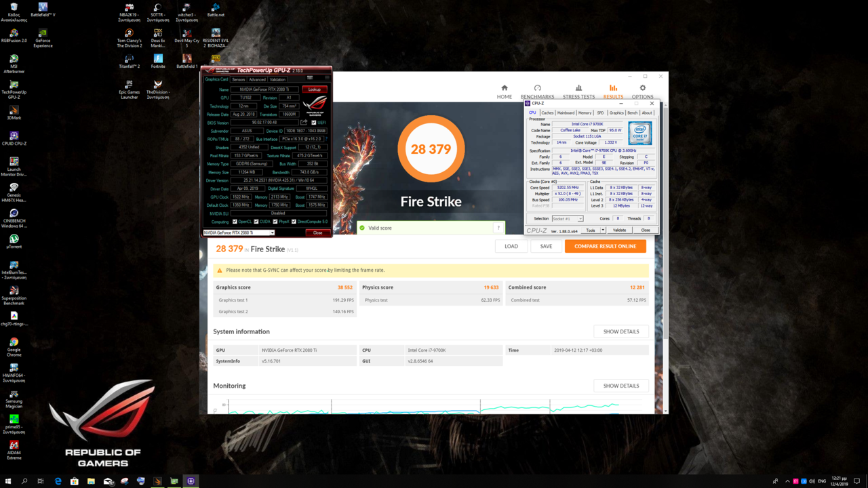Open RGBFusion 2.0 desktop icon

tap(14, 36)
